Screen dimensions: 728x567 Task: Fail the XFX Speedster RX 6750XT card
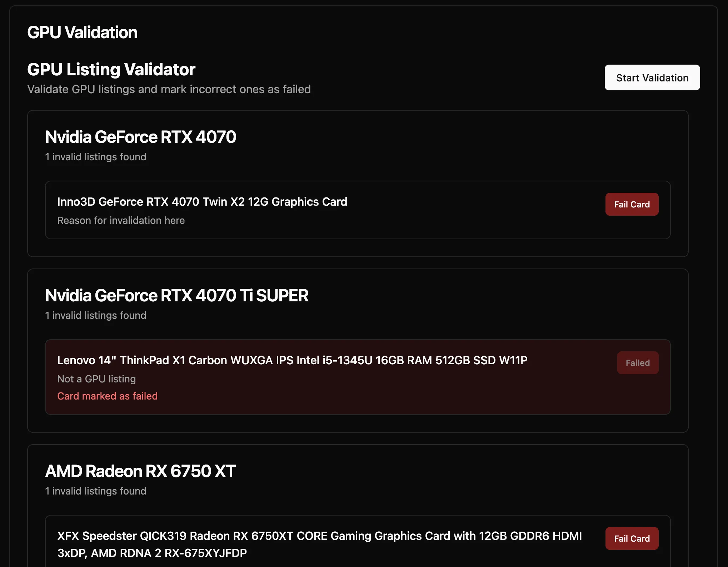tap(632, 538)
